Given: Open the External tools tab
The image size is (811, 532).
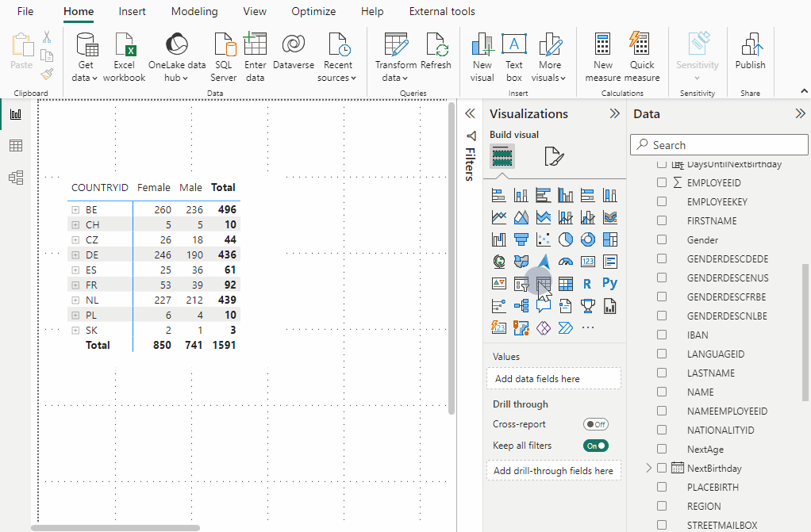Looking at the screenshot, I should (442, 11).
